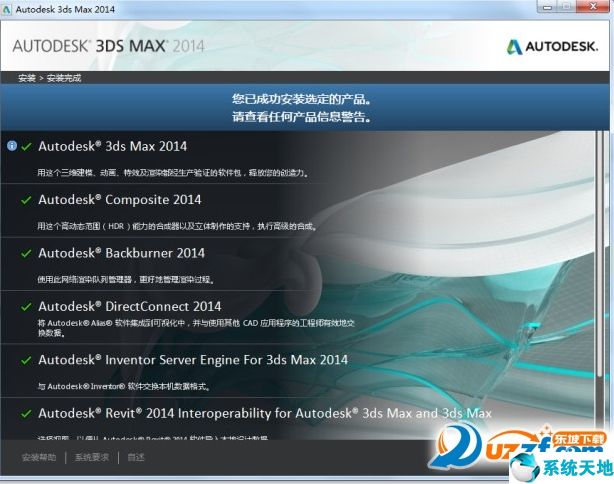Click the green checkmark for Autodesk Backburner 2014
The height and width of the screenshot is (484, 614).
(x=26, y=253)
